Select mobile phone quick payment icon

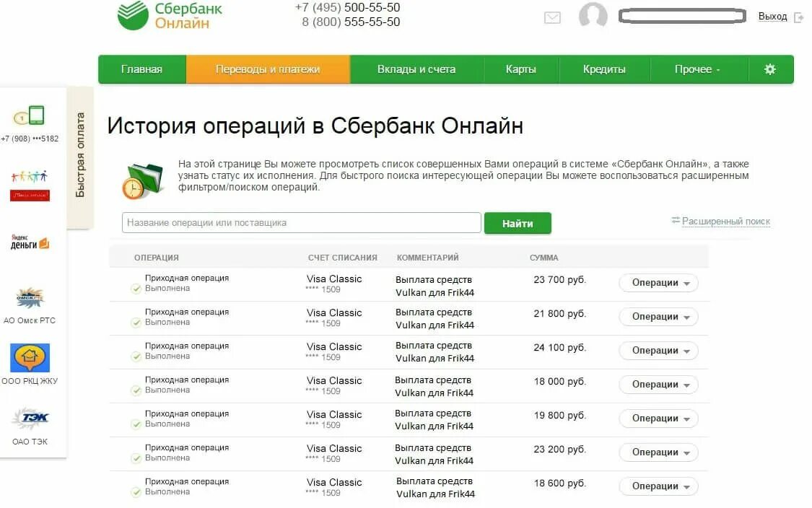(x=30, y=115)
